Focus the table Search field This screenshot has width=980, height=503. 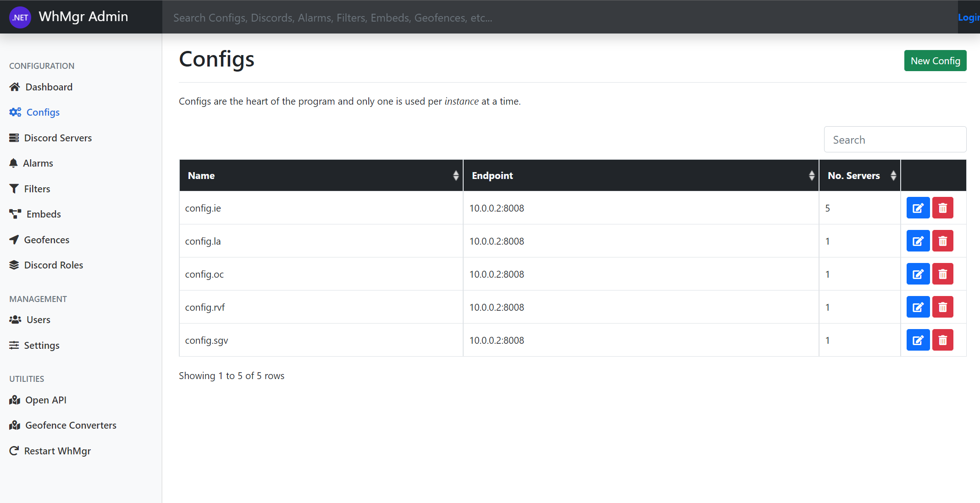[895, 140]
